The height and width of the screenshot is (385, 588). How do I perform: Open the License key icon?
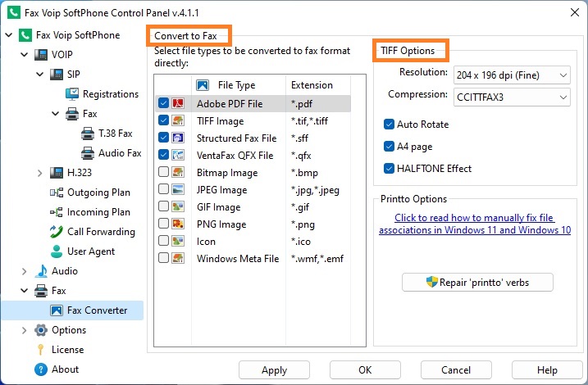click(x=40, y=350)
